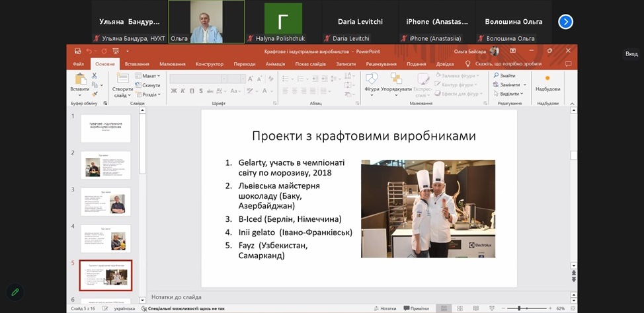Open the Select (Виділити) dropdown
Viewport: 644px width, 313px height.
point(508,94)
